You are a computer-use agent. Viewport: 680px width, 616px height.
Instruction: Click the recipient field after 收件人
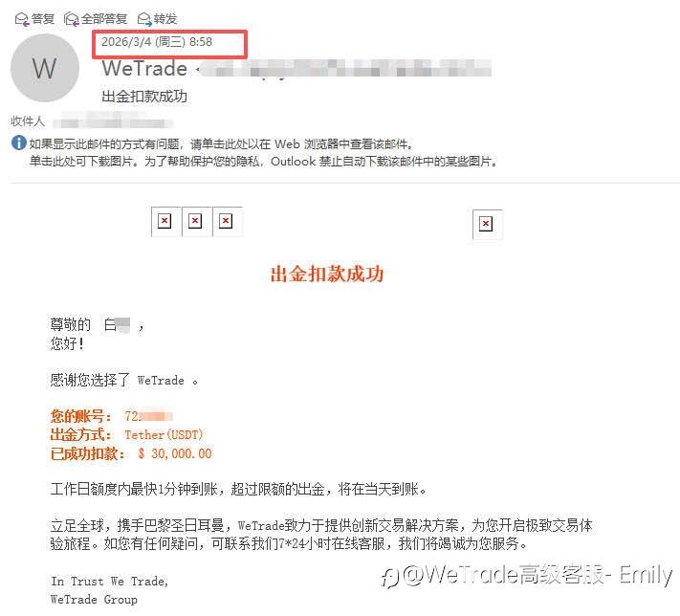113,121
